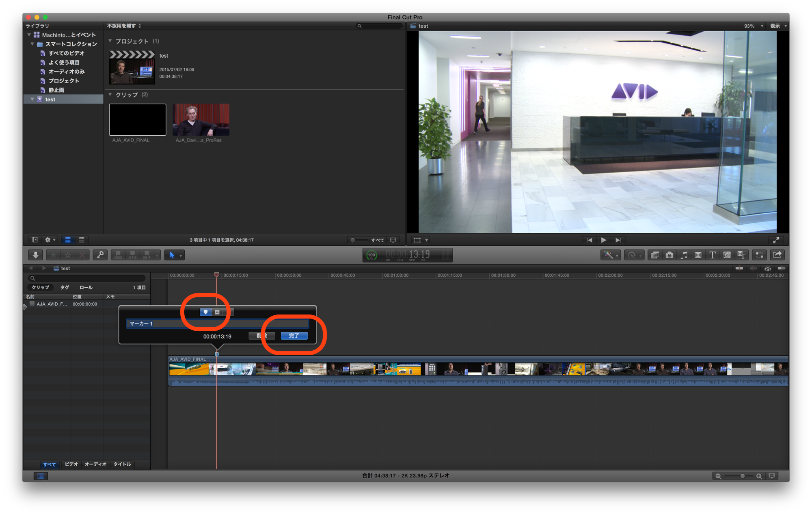Open the 93% viewer zoom menu

tap(754, 26)
